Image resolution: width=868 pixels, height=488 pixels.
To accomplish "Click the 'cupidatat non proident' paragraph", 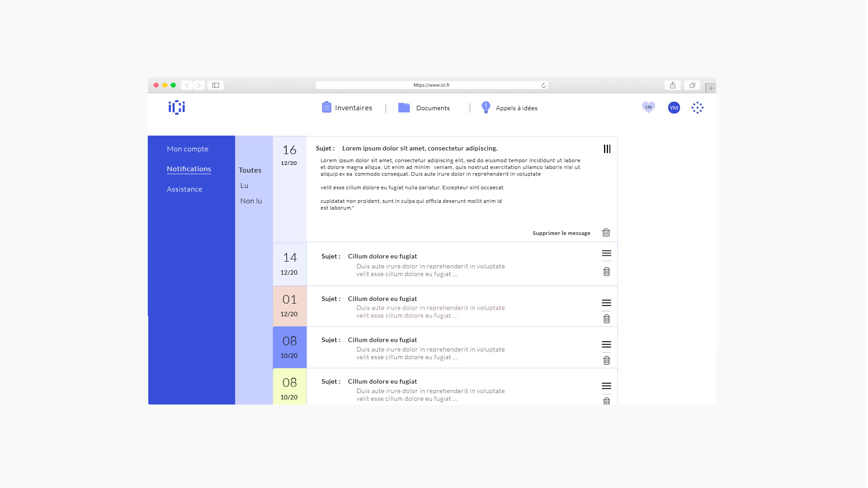I will [411, 204].
